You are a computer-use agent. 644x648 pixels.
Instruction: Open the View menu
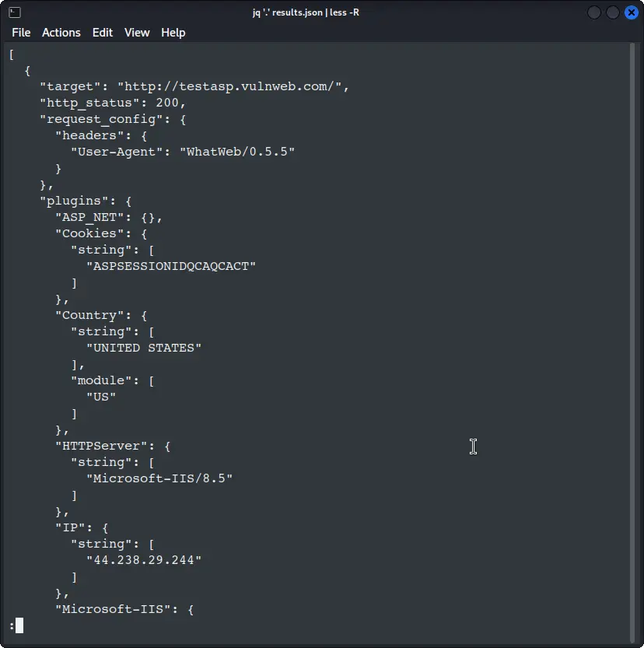pyautogui.click(x=137, y=33)
